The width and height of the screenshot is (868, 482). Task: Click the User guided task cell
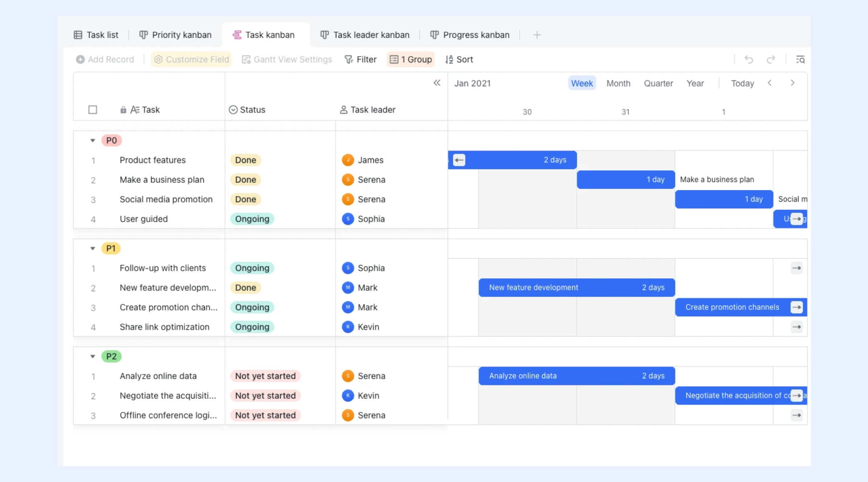143,219
